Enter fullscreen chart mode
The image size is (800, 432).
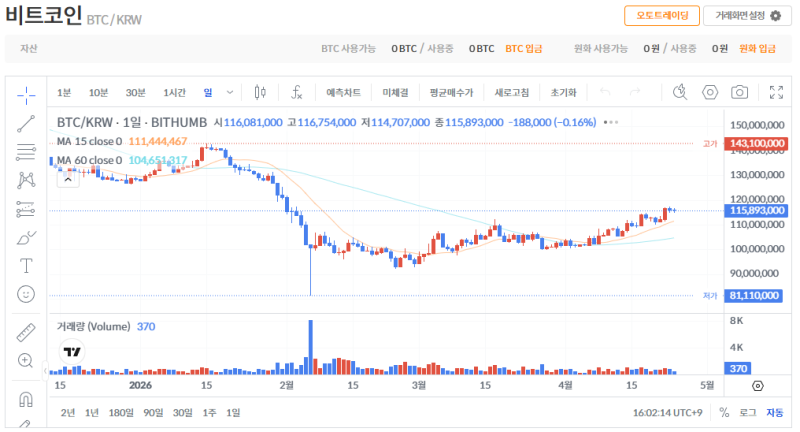pos(776,92)
